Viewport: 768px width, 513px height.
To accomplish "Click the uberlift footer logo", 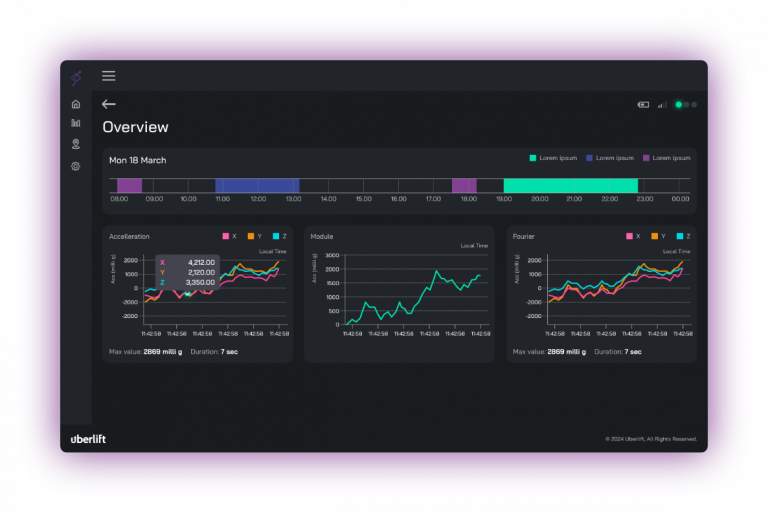I will [88, 439].
